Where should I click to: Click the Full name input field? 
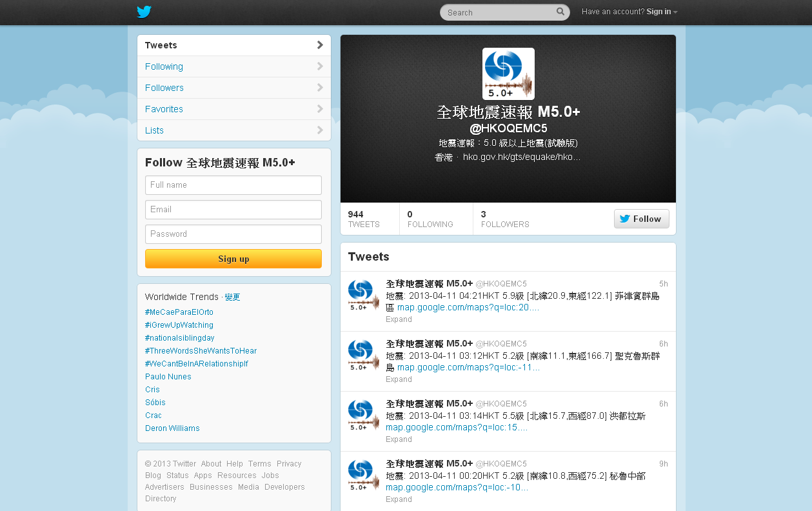pos(233,185)
